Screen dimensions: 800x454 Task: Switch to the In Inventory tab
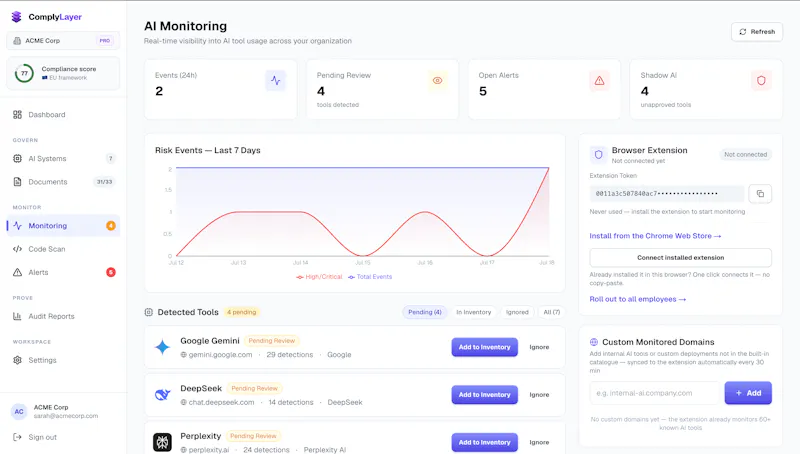(x=473, y=312)
